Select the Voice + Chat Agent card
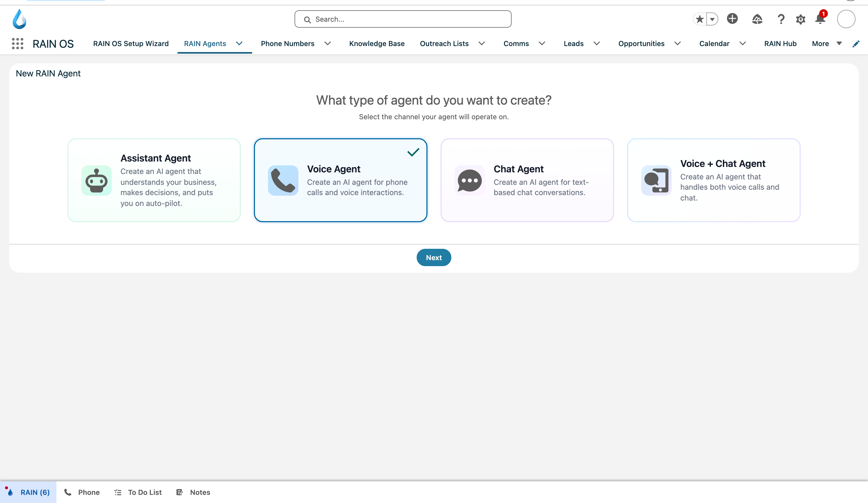The height and width of the screenshot is (503, 868). point(714,180)
